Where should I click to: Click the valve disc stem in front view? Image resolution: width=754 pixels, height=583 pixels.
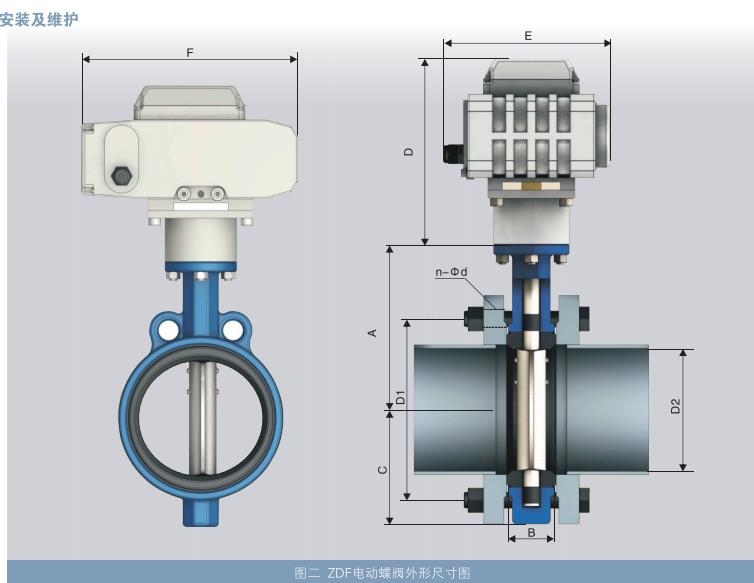click(x=202, y=415)
